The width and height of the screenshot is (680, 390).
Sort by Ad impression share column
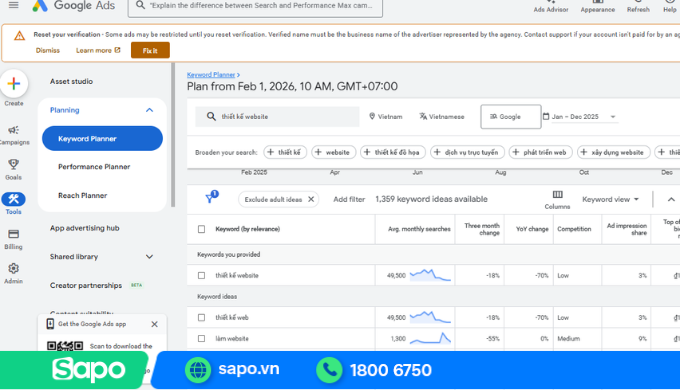(x=627, y=229)
